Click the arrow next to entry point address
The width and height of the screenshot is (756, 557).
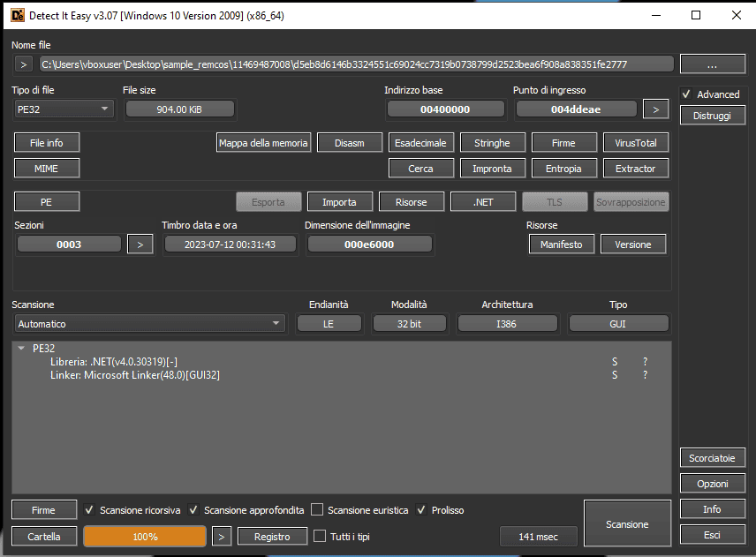coord(654,109)
